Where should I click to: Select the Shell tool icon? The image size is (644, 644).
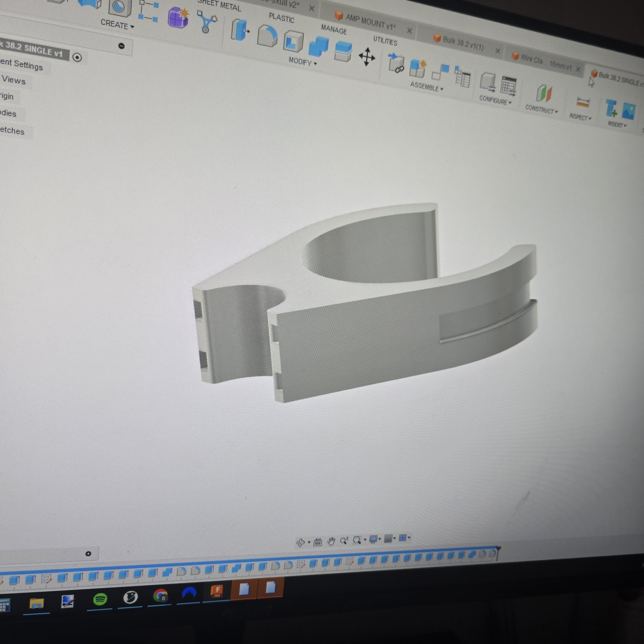[x=293, y=42]
